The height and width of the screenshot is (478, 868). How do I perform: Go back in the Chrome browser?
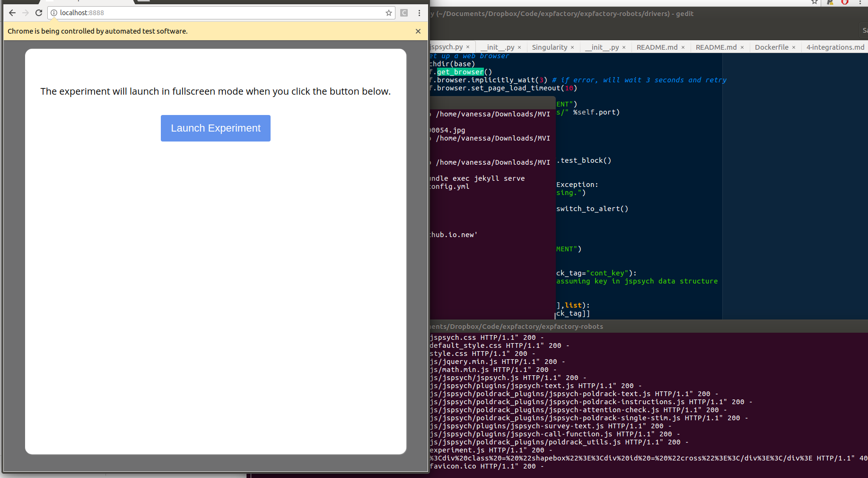pyautogui.click(x=12, y=13)
